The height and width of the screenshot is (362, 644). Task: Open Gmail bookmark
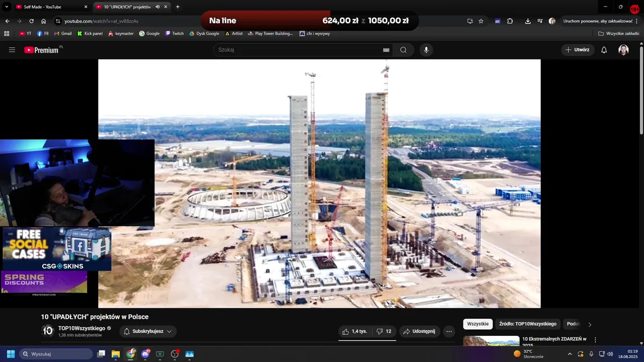(x=62, y=34)
